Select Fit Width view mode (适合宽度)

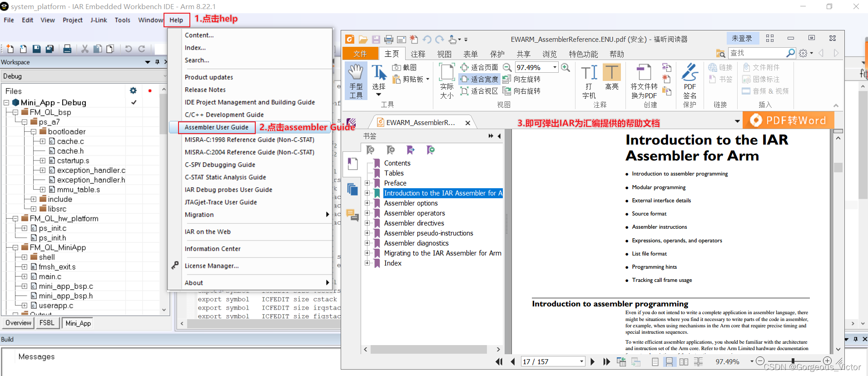pos(480,79)
